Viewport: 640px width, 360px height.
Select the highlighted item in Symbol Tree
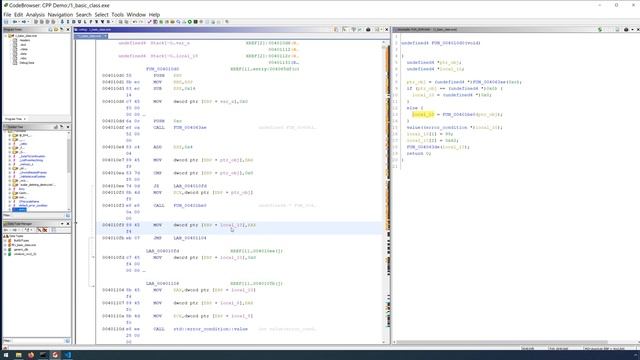(x=19, y=209)
